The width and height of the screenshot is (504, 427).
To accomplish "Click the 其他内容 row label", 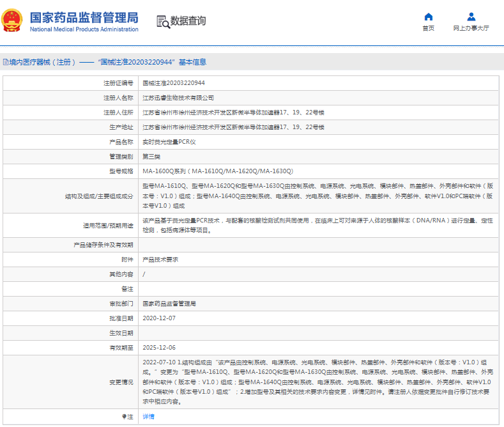I will (121, 274).
